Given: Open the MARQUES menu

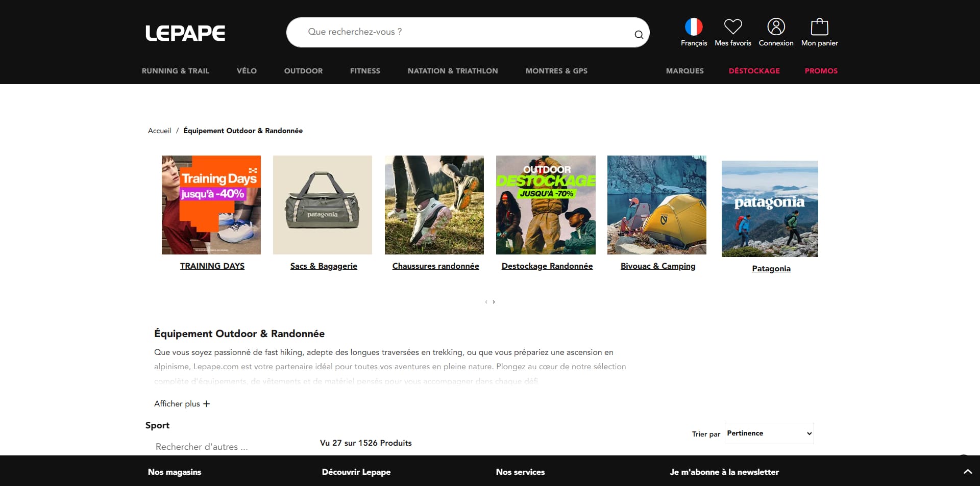Looking at the screenshot, I should pyautogui.click(x=684, y=71).
